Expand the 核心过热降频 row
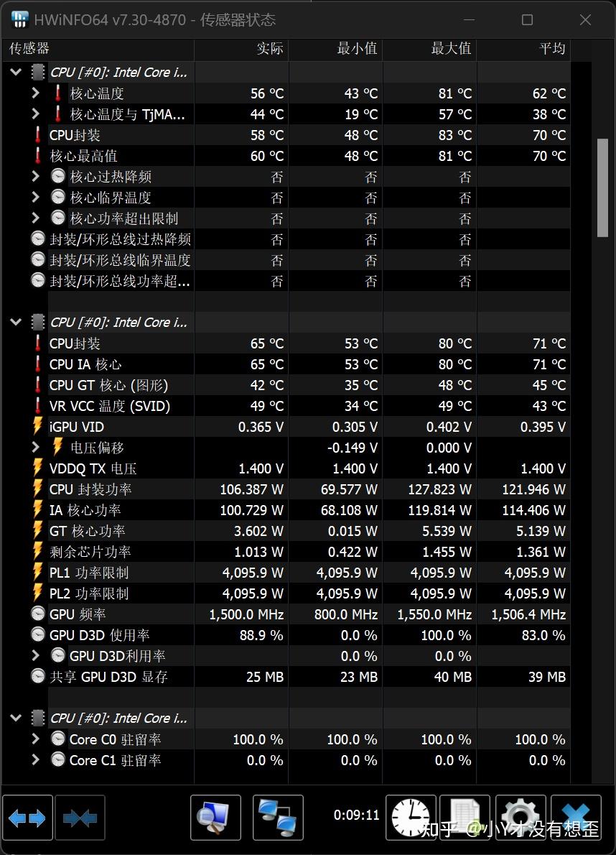The height and width of the screenshot is (855, 616). point(36,176)
